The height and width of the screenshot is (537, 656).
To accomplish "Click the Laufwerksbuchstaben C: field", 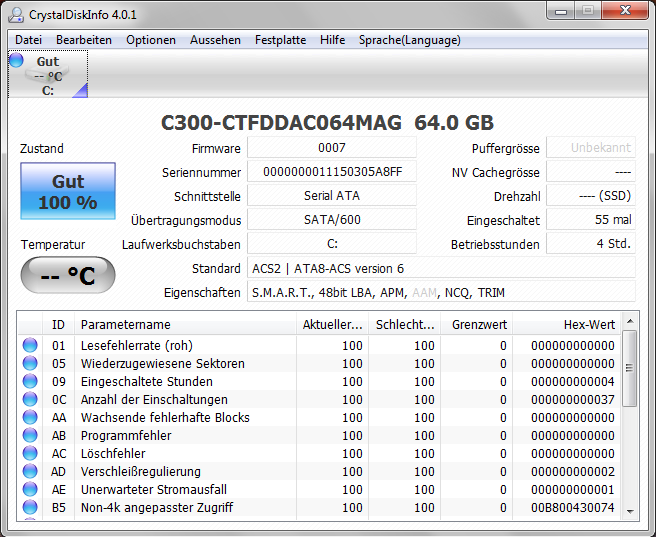I will click(x=332, y=243).
